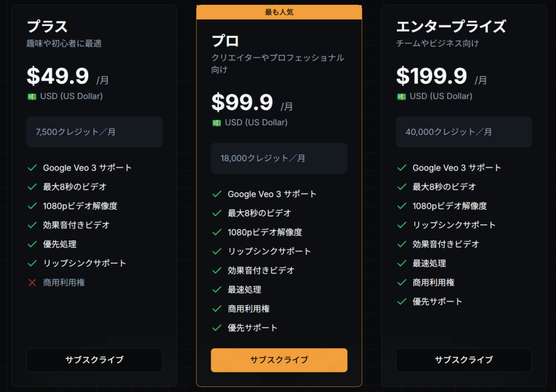Click the money icon under the $49.9 price
Screen dimensions: 556x392
(x=31, y=97)
